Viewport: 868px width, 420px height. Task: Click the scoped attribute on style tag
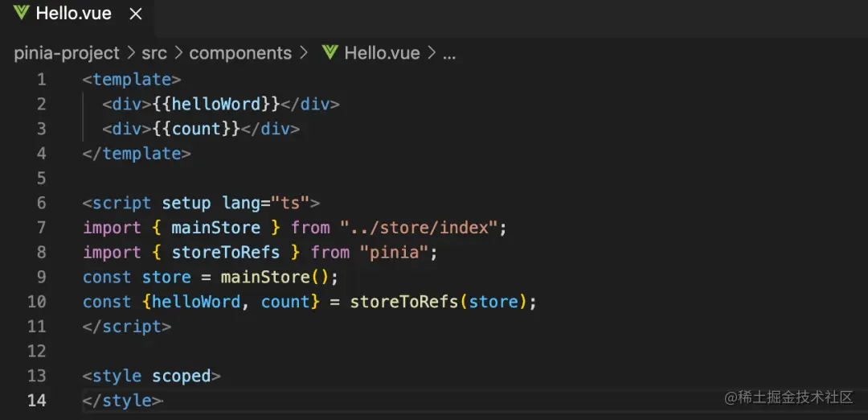click(182, 377)
